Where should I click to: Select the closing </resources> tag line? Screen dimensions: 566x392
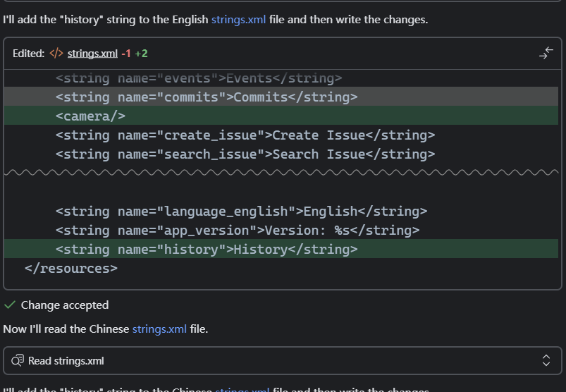pyautogui.click(x=281, y=268)
